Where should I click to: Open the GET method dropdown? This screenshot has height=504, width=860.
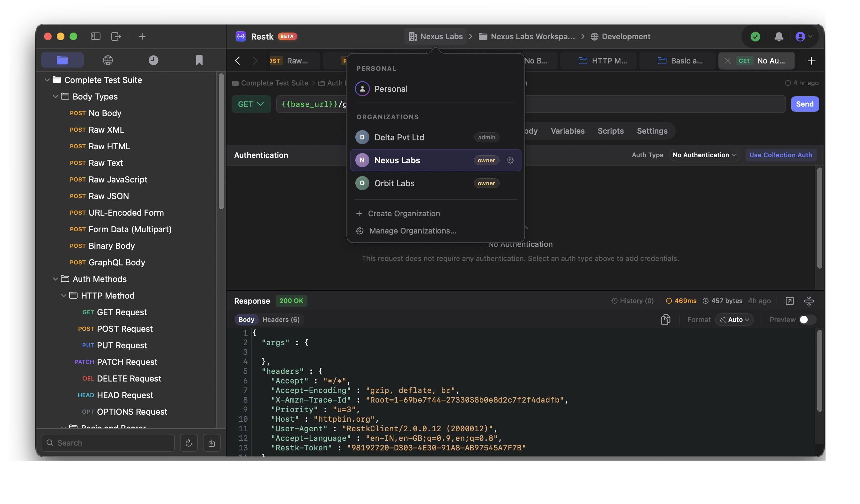tap(251, 104)
